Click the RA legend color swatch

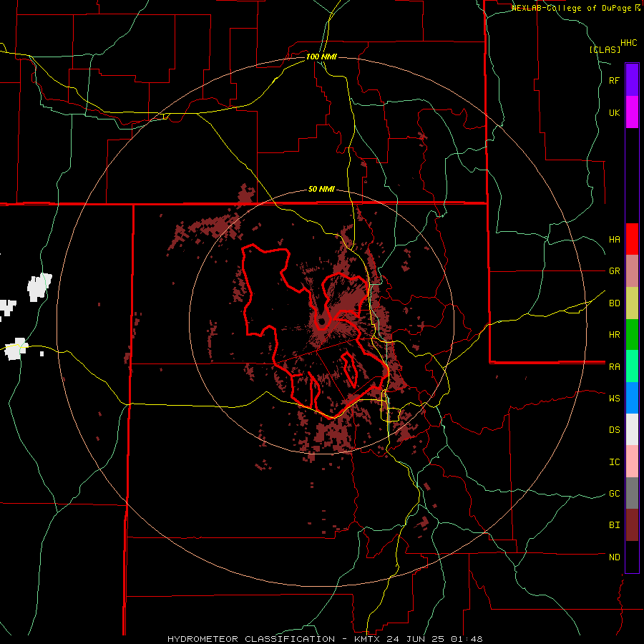click(x=632, y=366)
